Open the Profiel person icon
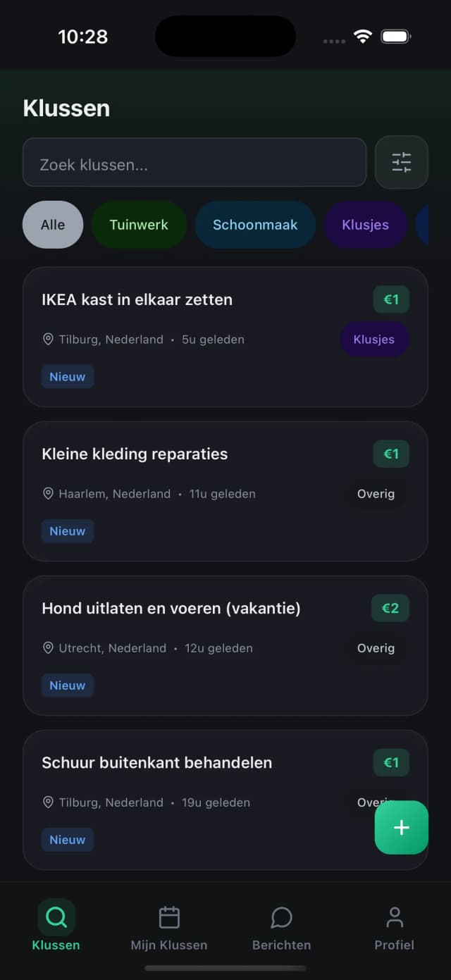Image resolution: width=451 pixels, height=980 pixels. point(394,917)
